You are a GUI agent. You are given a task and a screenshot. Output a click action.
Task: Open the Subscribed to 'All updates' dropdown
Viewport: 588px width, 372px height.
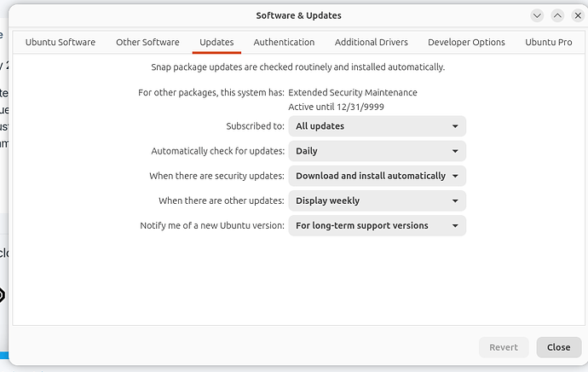378,126
